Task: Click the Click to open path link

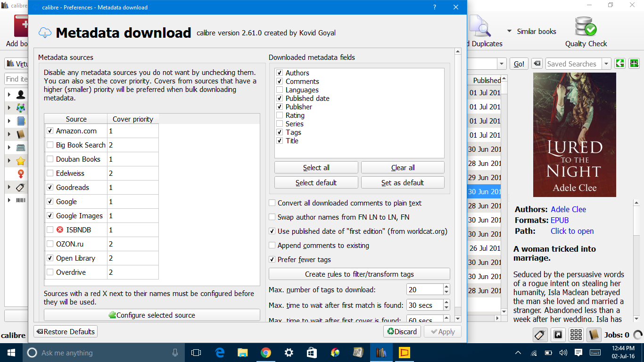Action: click(x=572, y=231)
